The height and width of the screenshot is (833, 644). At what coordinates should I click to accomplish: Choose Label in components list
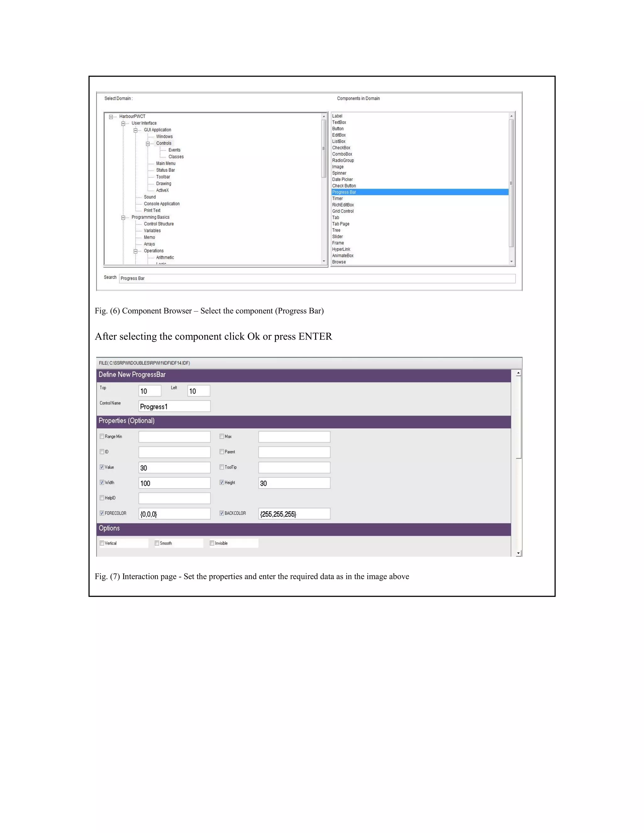337,116
